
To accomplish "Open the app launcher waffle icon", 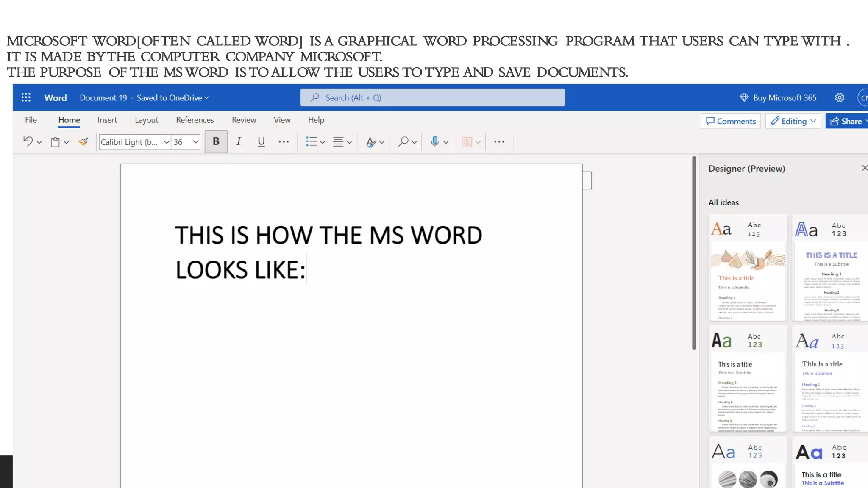I will pyautogui.click(x=26, y=98).
